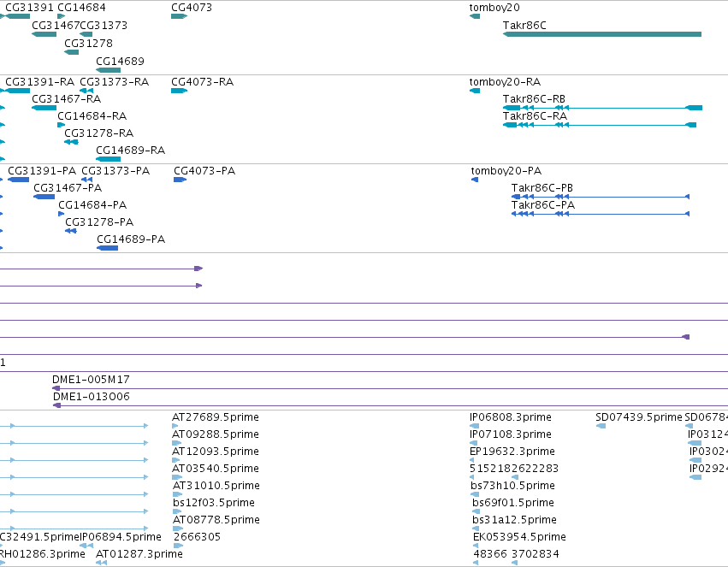Click the AT01287.3prime EST label
728x567 pixels.
coord(139,554)
